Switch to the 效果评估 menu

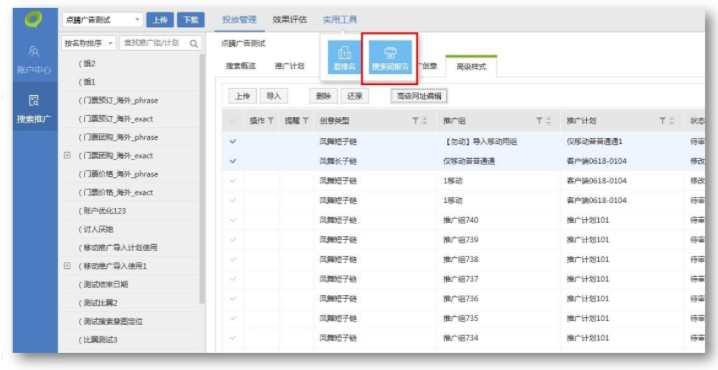click(x=290, y=20)
